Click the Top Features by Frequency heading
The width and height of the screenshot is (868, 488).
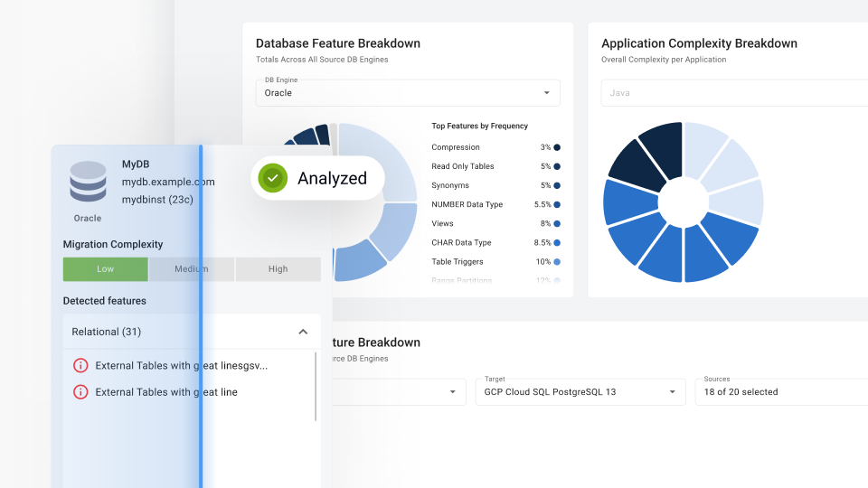(479, 127)
